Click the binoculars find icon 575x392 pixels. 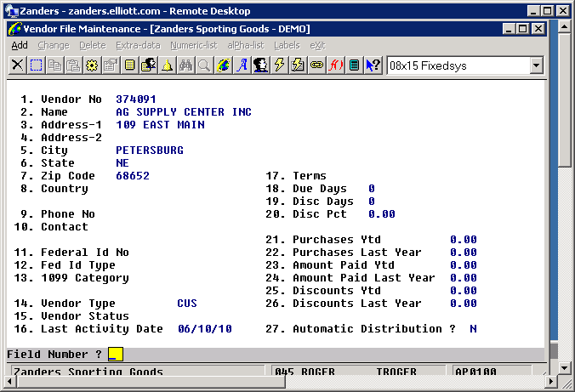[x=185, y=65]
